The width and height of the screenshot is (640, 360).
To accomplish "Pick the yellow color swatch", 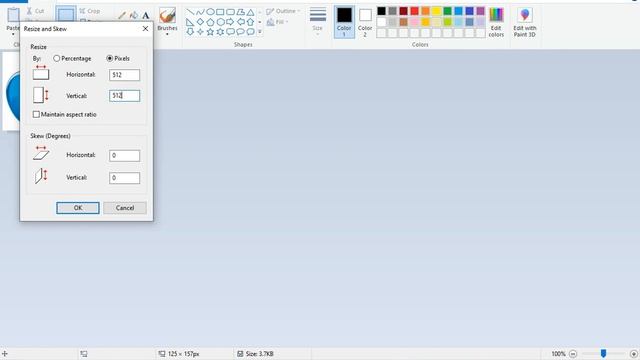I will [436, 11].
